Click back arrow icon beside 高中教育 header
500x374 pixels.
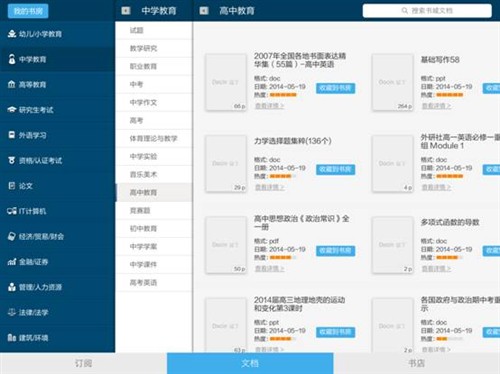[204, 11]
